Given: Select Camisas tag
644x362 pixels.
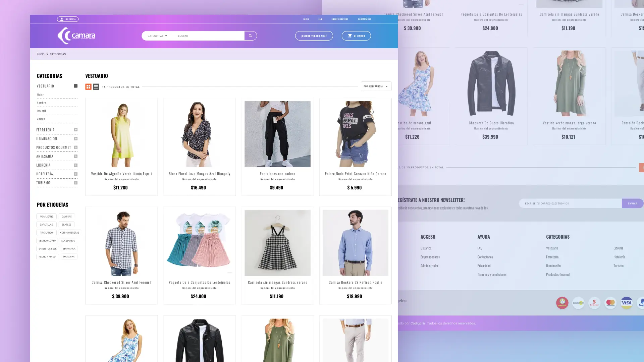Looking at the screenshot, I should point(67,217).
